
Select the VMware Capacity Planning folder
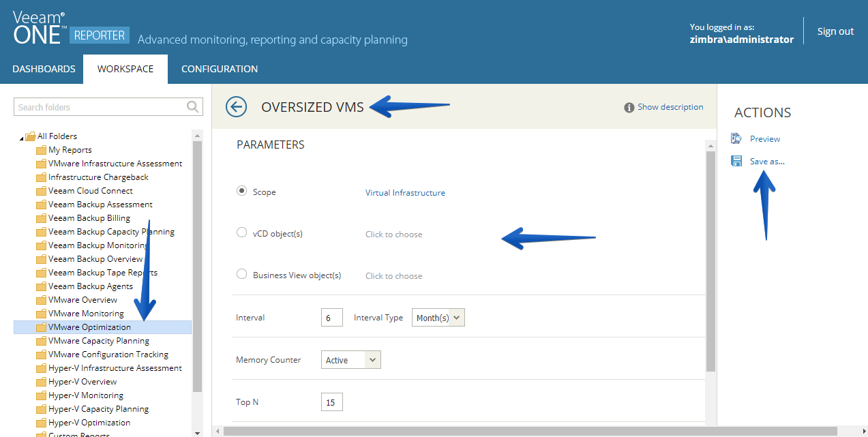[98, 341]
